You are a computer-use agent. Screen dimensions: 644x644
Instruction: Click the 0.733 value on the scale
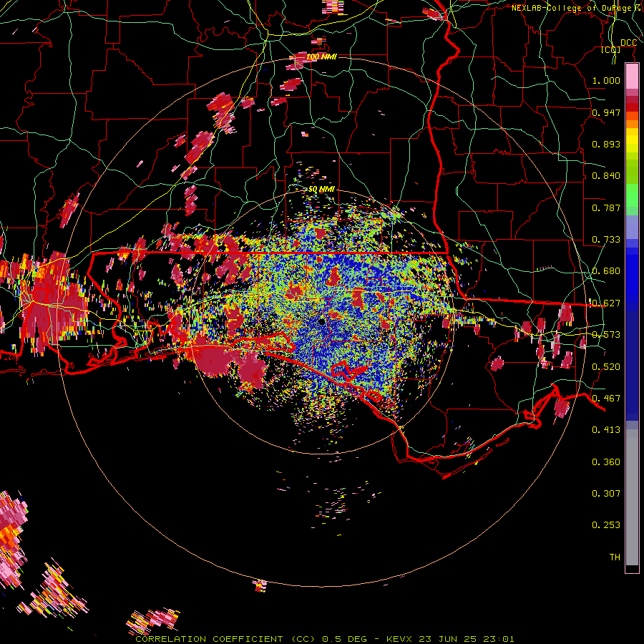[x=606, y=240]
